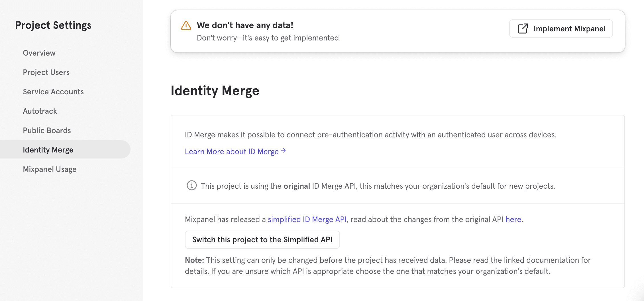Click the external-link icon in Implement Mixpanel
The image size is (644, 301).
523,29
